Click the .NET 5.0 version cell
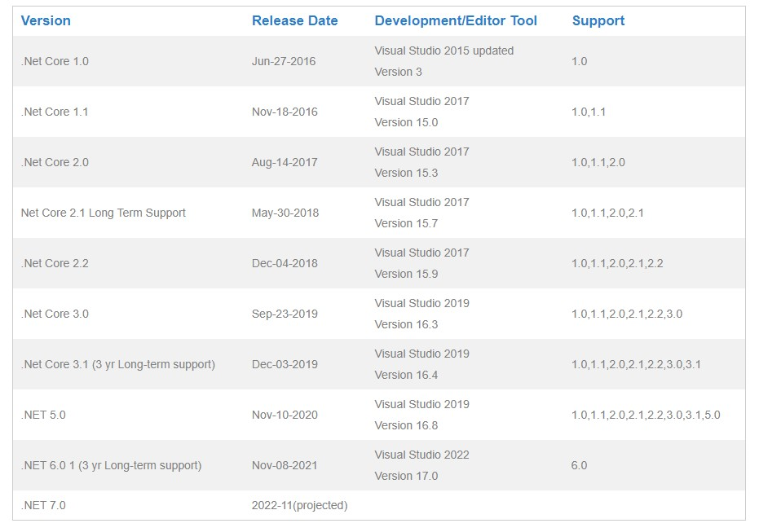The image size is (759, 532). point(43,415)
